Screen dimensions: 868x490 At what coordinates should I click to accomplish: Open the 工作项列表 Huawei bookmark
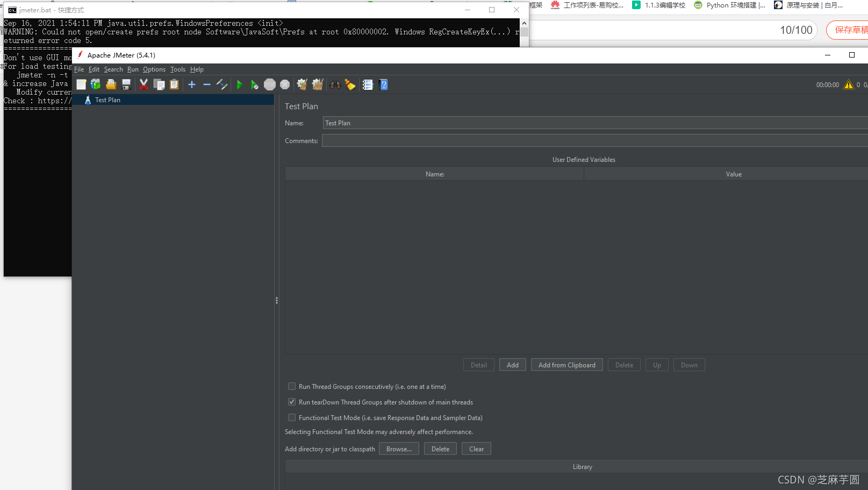click(x=587, y=5)
